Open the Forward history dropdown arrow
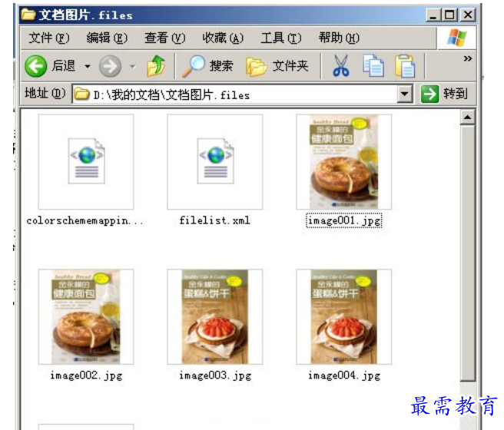The width and height of the screenshot is (504, 430). (x=132, y=67)
